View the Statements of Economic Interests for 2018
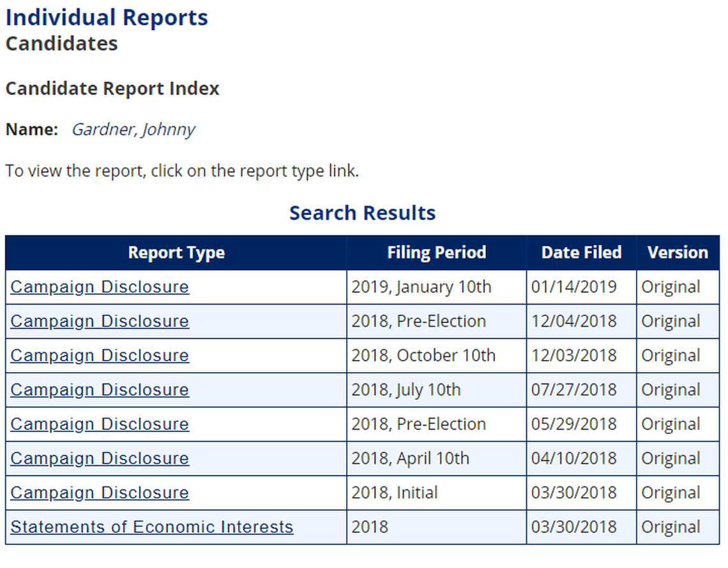This screenshot has width=728, height=568. 150,527
